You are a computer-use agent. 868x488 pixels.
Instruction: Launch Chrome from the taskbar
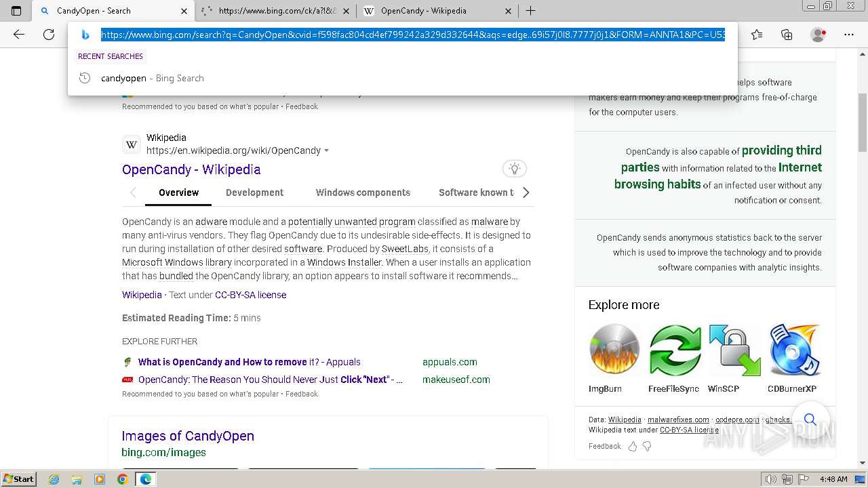(122, 479)
